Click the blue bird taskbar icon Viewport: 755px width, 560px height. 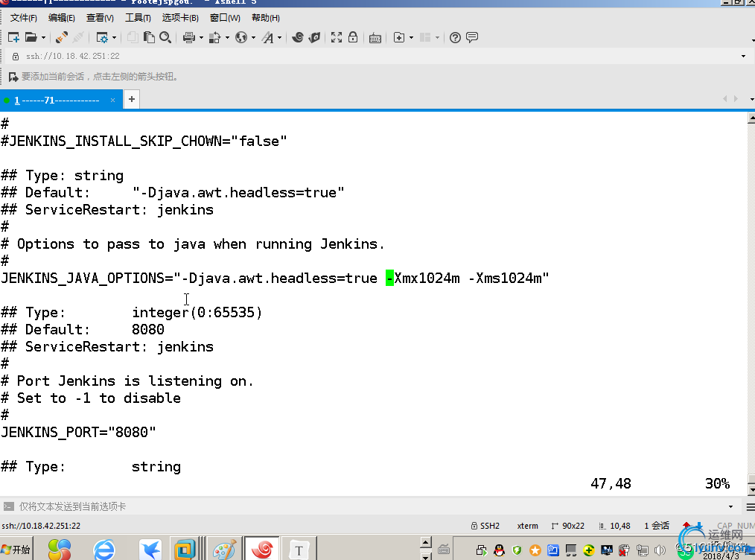pyautogui.click(x=150, y=550)
